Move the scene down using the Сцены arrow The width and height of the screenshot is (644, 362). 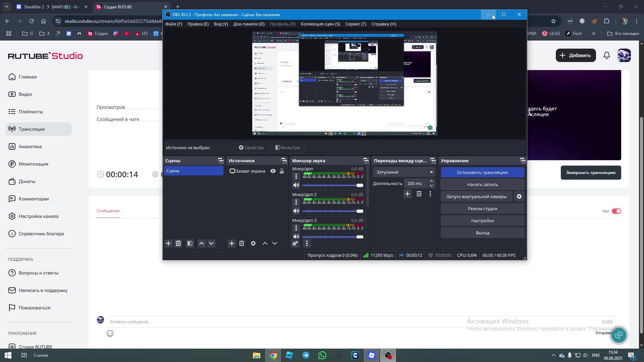point(211,243)
